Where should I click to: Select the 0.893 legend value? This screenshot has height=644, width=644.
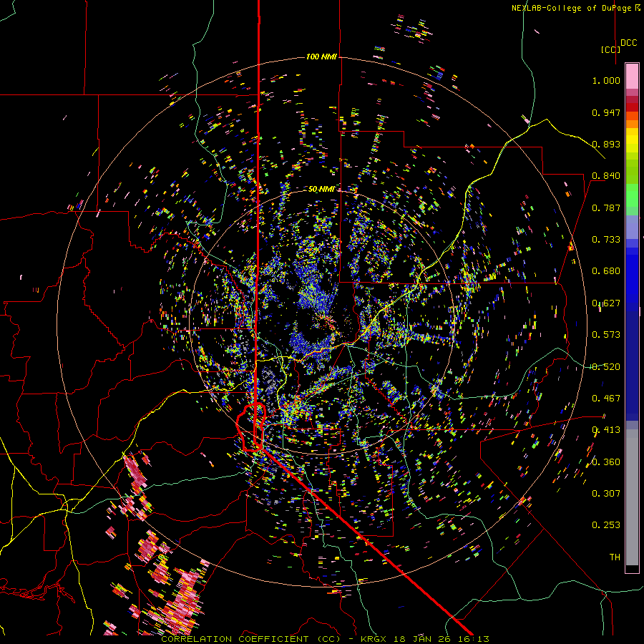pyautogui.click(x=606, y=144)
